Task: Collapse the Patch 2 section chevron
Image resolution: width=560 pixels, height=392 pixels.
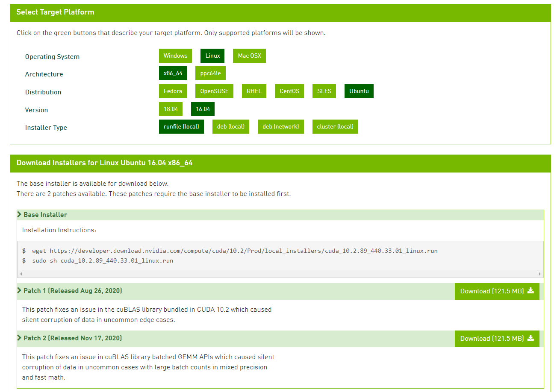Action: coord(19,338)
